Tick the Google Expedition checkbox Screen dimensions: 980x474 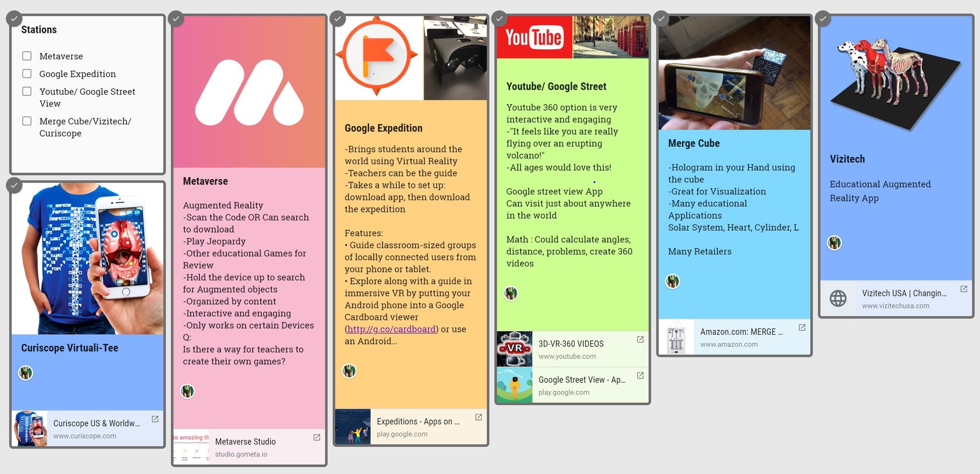click(x=27, y=74)
